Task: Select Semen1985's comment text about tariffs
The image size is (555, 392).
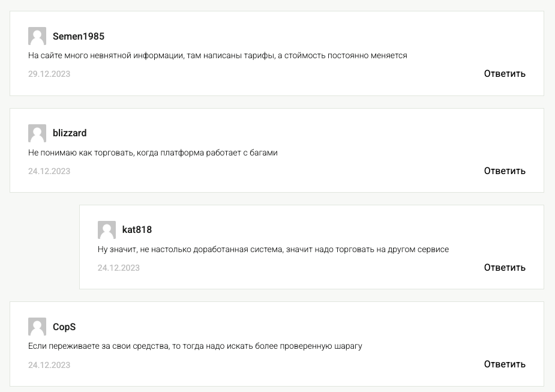Action: tap(218, 56)
